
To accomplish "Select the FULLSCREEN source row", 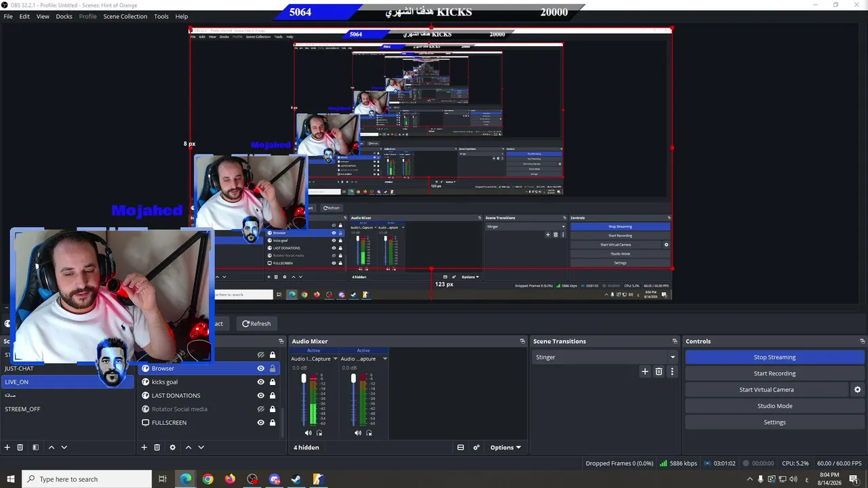I will click(210, 423).
